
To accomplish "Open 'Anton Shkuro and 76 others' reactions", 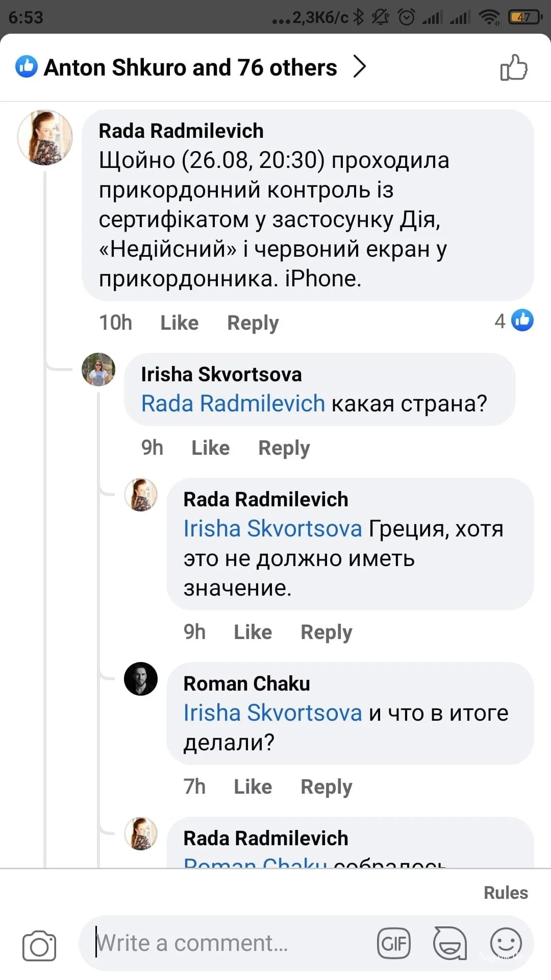I will (x=190, y=67).
